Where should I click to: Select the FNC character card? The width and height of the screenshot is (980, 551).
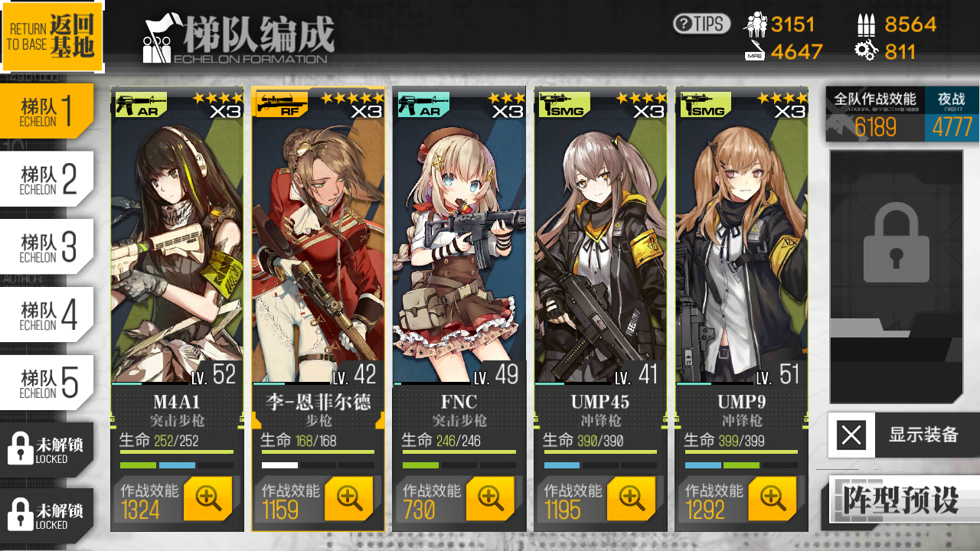tap(459, 308)
